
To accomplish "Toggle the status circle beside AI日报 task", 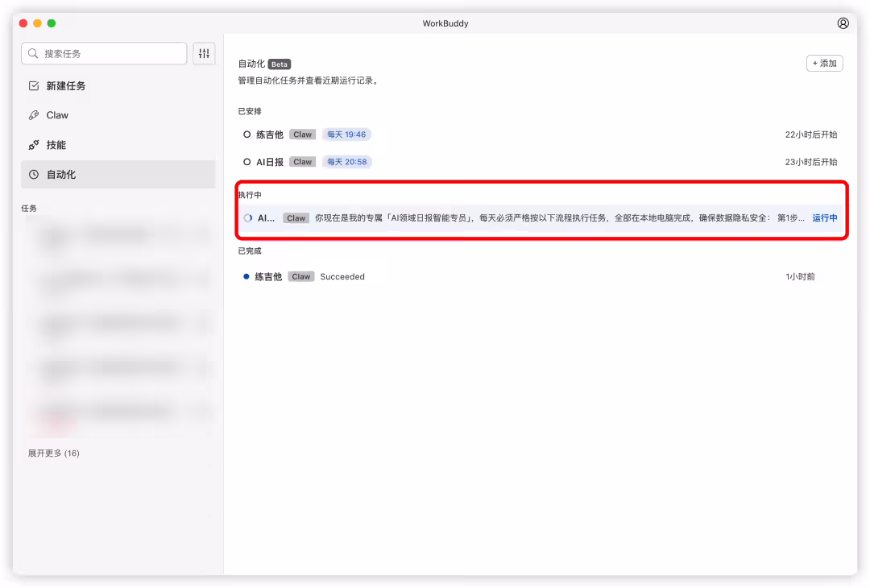I will [x=246, y=161].
